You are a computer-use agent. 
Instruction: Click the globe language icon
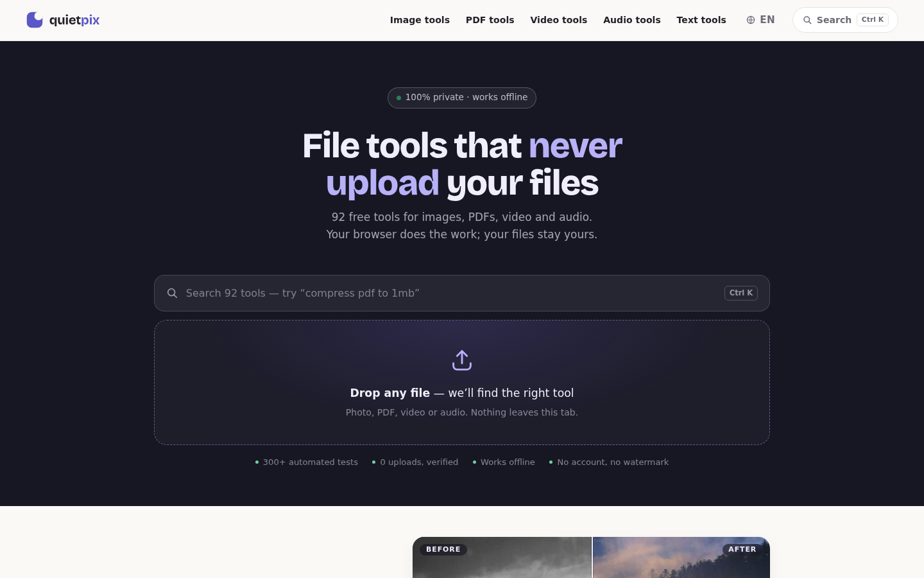[x=750, y=20]
